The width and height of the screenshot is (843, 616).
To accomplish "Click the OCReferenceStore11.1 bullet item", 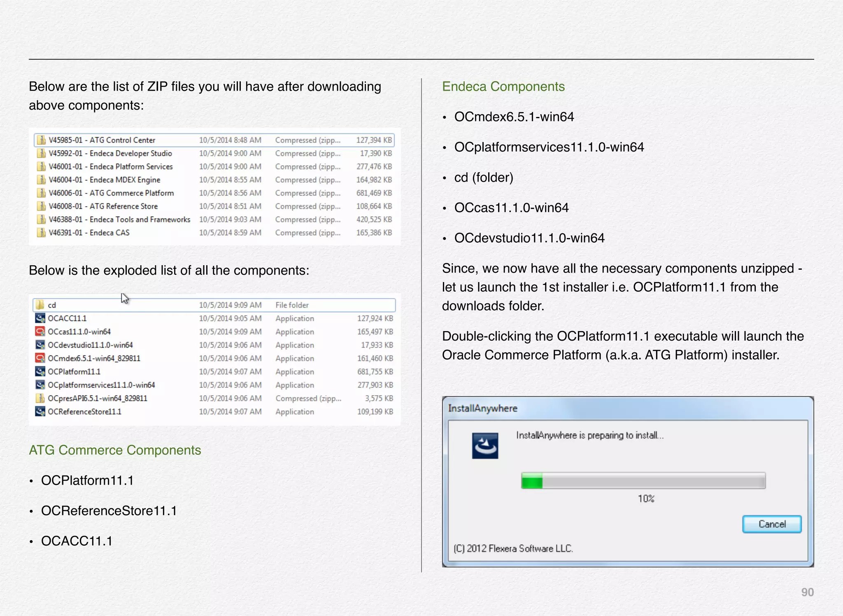I will pos(109,511).
